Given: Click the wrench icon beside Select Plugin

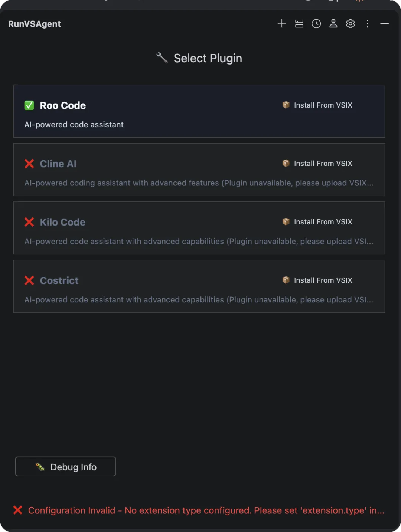Looking at the screenshot, I should pos(162,58).
